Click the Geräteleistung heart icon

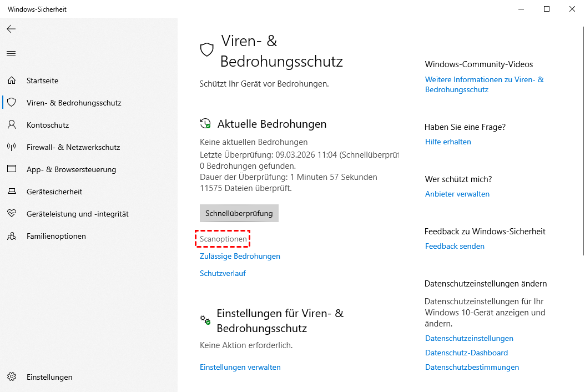11,214
